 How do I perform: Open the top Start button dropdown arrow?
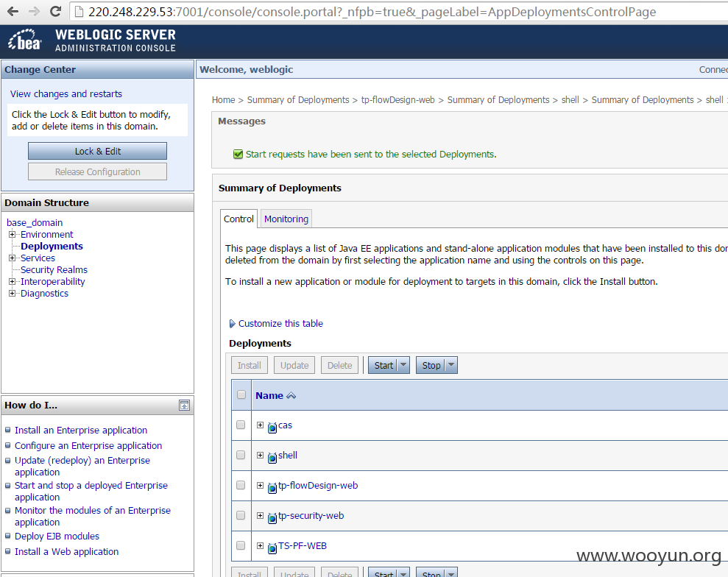403,365
